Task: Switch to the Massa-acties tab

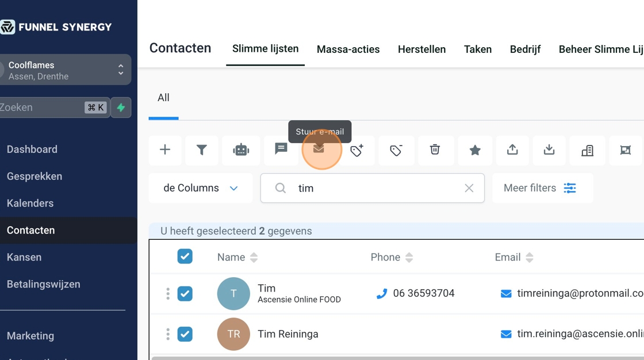Action: point(348,49)
